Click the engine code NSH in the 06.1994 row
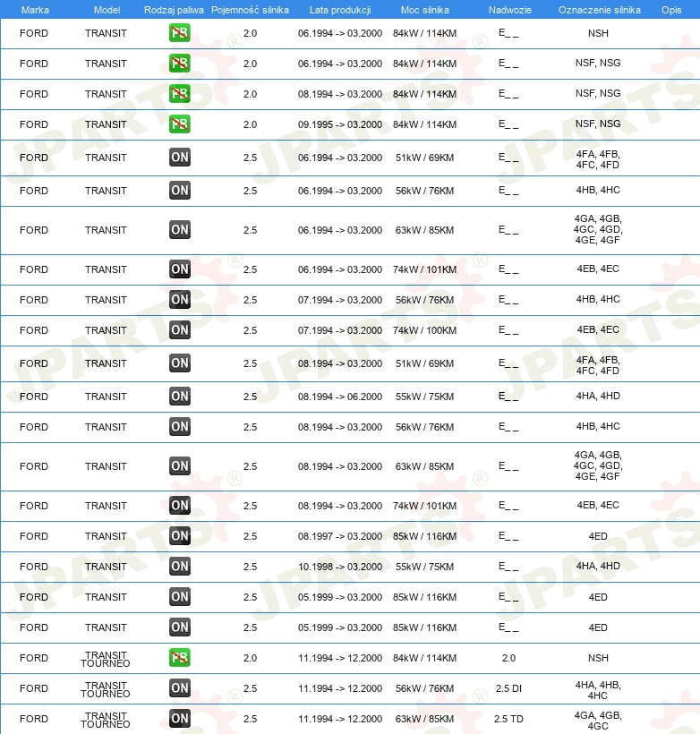700x734 pixels. pos(598,33)
